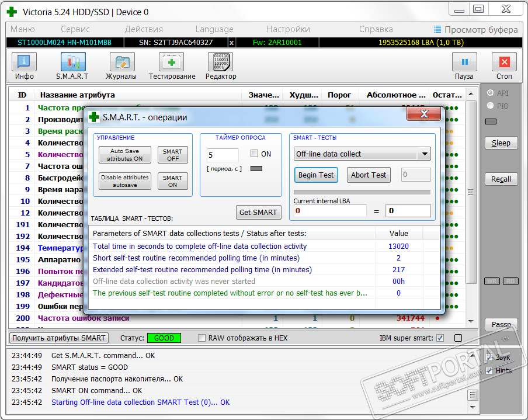Click the grip icon beside table scrollbar

(471, 192)
